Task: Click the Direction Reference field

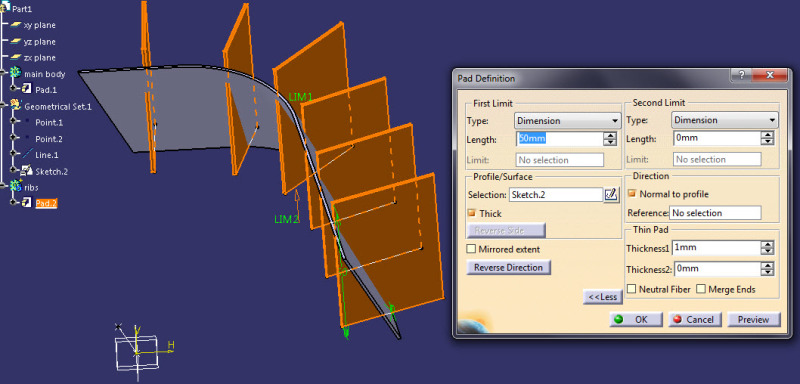Action: click(x=715, y=213)
